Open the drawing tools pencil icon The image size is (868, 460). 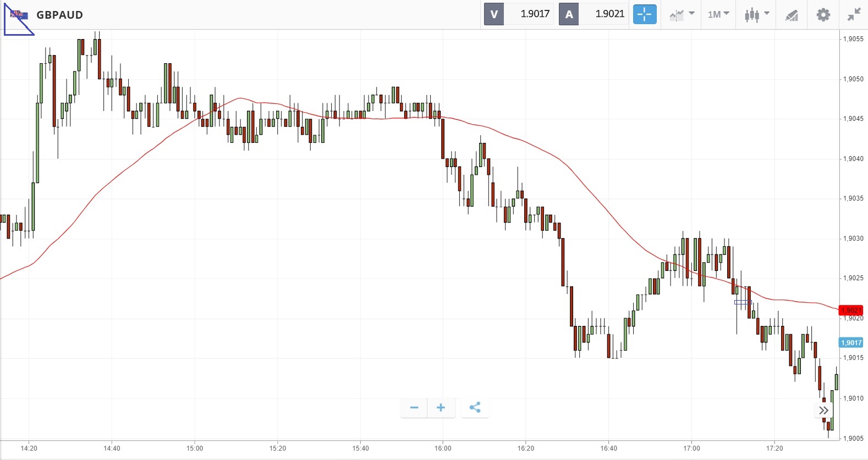point(792,15)
